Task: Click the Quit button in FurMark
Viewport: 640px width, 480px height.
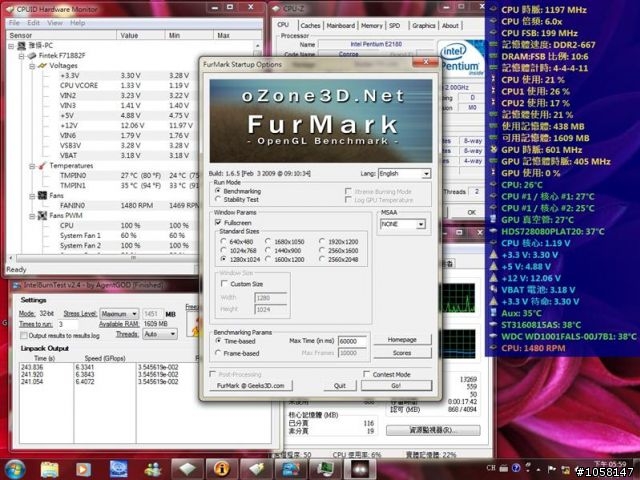Action: point(340,385)
